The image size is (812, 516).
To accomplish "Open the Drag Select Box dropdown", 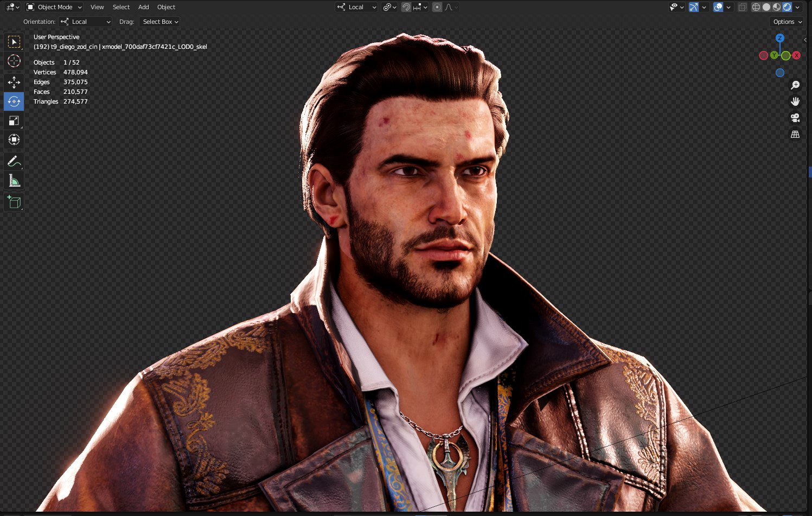I will (159, 22).
